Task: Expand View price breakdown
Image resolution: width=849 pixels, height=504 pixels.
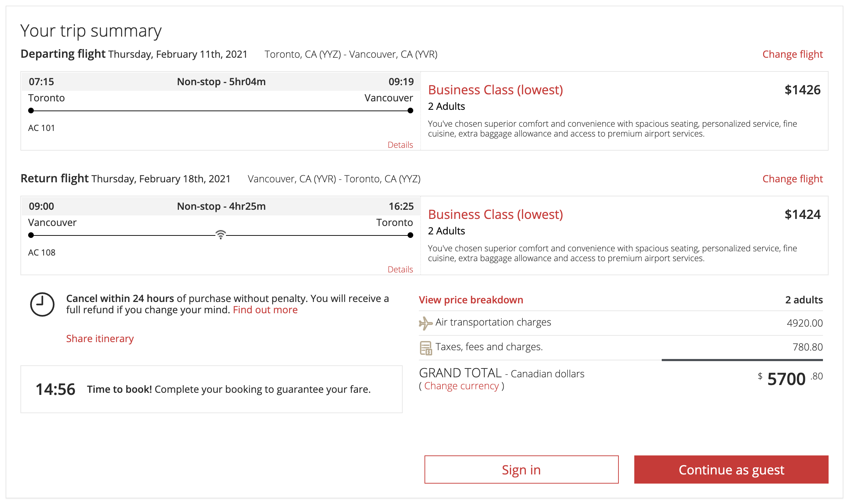Action: click(471, 300)
